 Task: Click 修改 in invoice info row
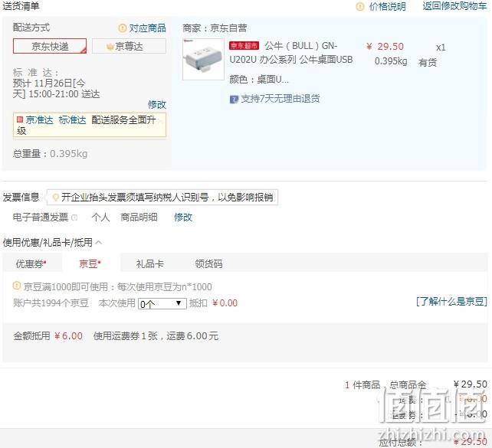point(183,217)
